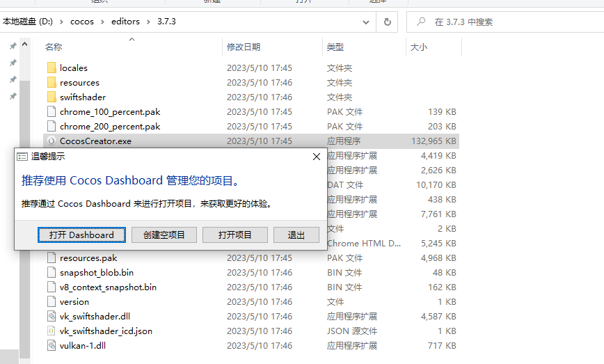Click Chrome HTML D... type cell
Image resolution: width=604 pixels, height=364 pixels.
[364, 243]
